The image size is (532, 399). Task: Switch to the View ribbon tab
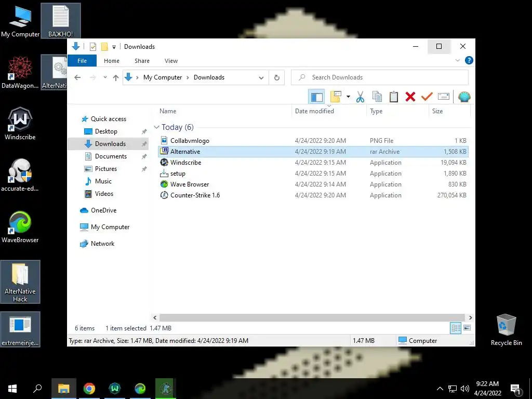click(171, 61)
